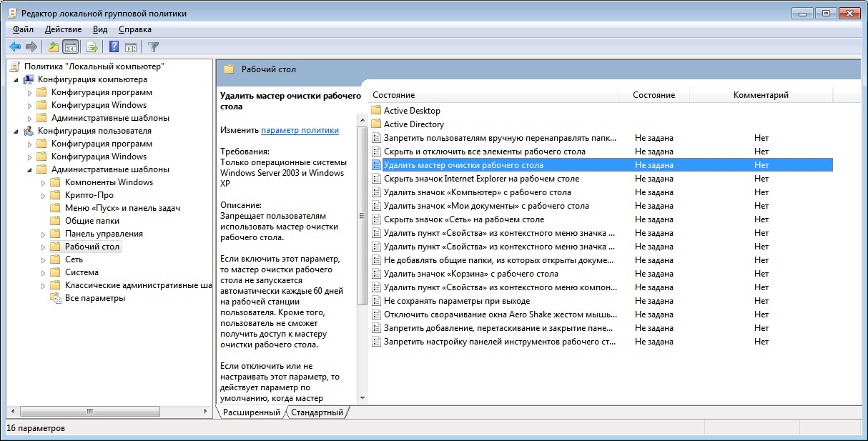Open the Действие menu
868x441 pixels.
coord(63,29)
